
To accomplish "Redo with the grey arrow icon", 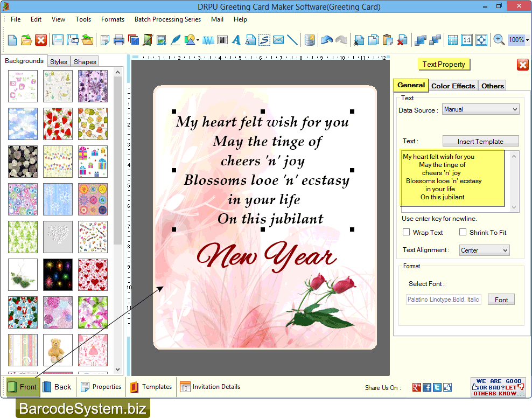I will (x=341, y=40).
